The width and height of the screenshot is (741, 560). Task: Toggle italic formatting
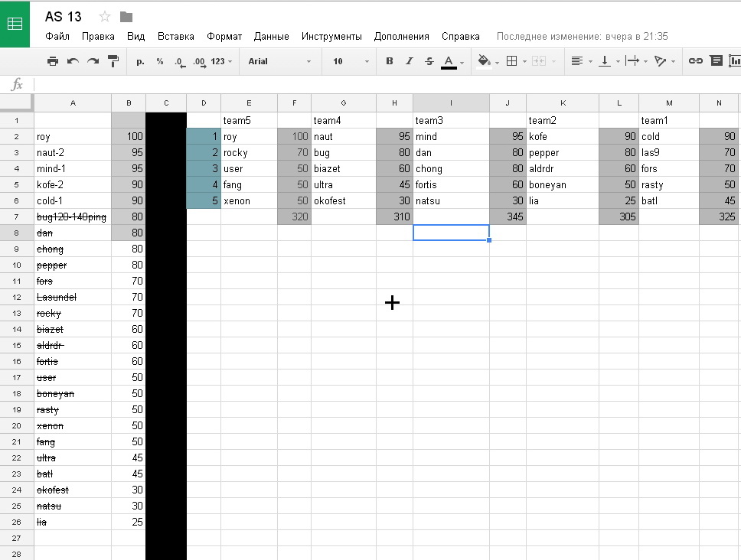tap(410, 61)
